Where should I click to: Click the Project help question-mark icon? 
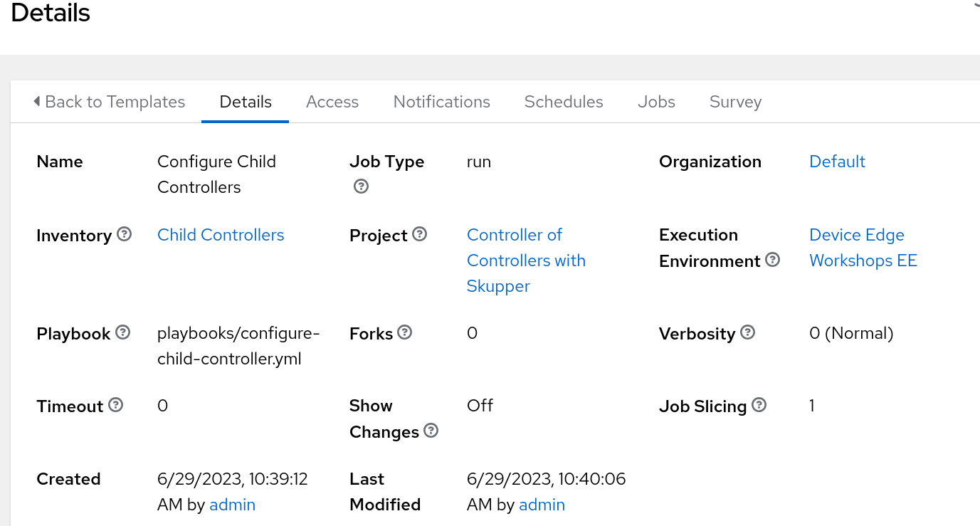click(x=419, y=234)
